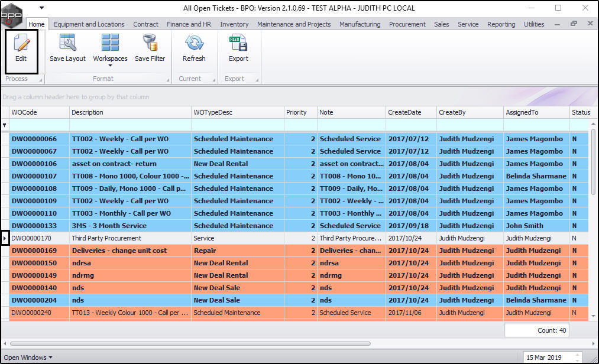Viewport: 599px width, 364px height.
Task: Open the Utilities tab
Action: pyautogui.click(x=534, y=24)
